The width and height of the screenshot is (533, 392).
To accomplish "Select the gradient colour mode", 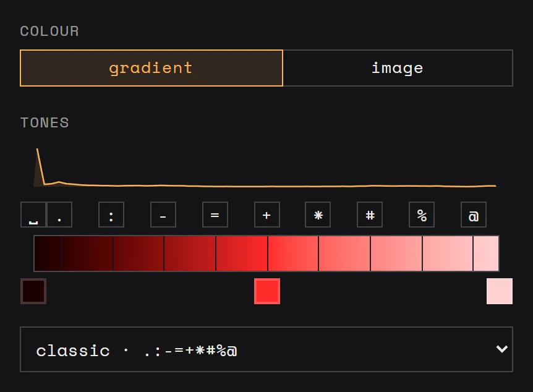I will coord(151,68).
